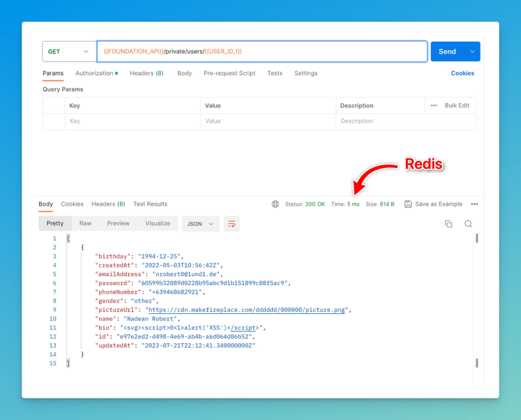Open the Cookies link

coord(462,73)
